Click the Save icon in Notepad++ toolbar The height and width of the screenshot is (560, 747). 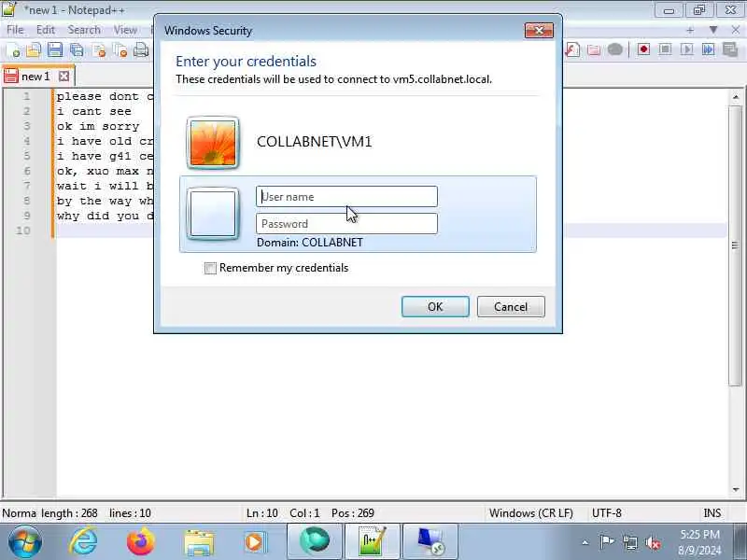tap(55, 49)
